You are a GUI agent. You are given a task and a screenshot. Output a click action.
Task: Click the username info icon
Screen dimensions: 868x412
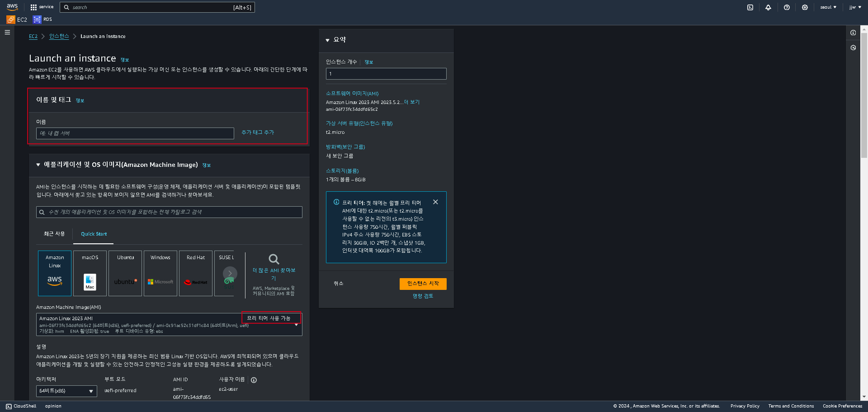pyautogui.click(x=254, y=380)
